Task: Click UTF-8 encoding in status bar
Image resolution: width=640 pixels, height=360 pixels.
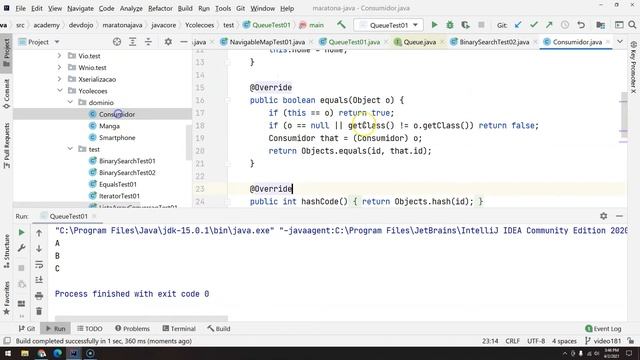Action: click(536, 341)
